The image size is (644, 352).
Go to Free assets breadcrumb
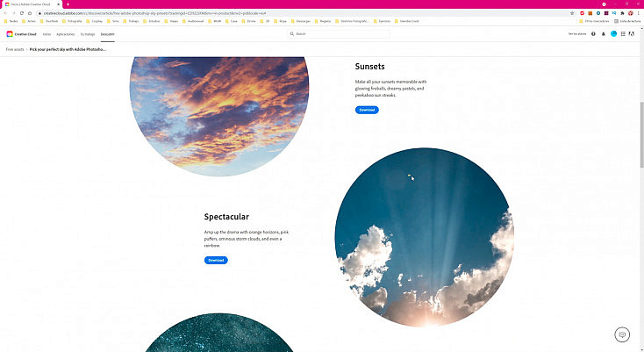tap(15, 49)
